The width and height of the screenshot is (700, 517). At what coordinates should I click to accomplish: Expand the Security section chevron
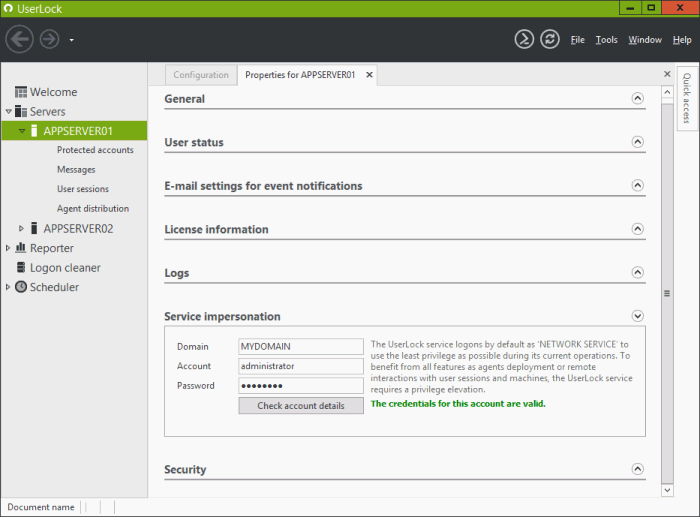638,469
